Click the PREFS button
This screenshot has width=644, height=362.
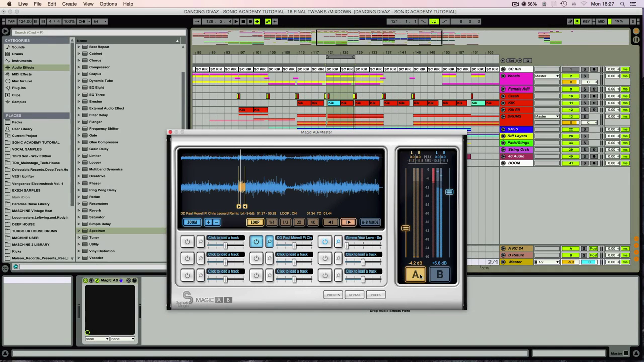(376, 295)
